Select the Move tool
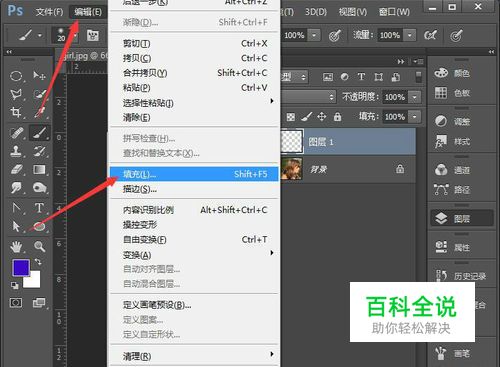Screen dimensions: 500x367 (39, 76)
